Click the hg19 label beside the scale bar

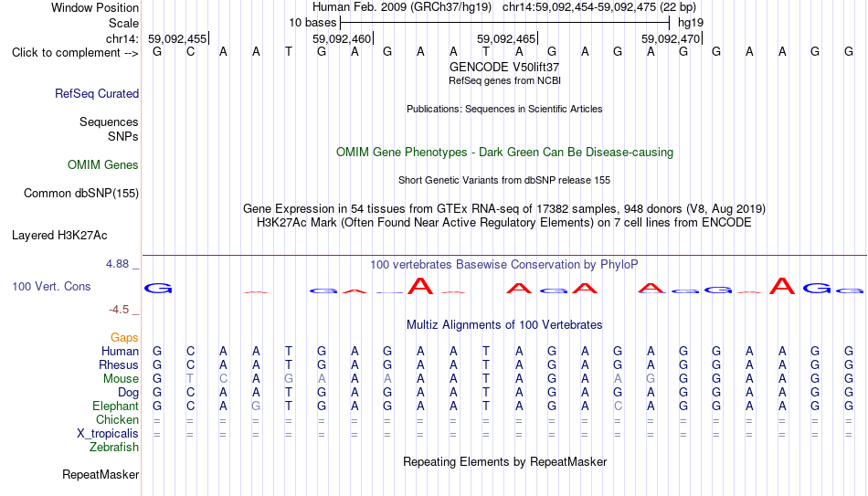click(691, 23)
